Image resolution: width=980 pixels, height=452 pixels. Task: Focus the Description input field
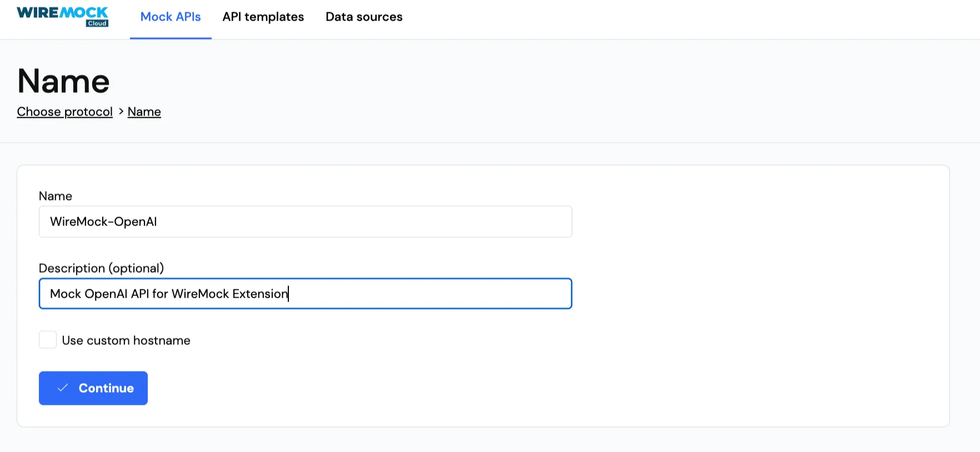pyautogui.click(x=305, y=293)
